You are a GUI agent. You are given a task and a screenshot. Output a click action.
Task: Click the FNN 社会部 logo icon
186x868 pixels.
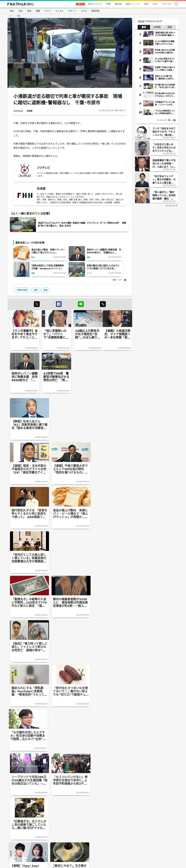point(25,195)
